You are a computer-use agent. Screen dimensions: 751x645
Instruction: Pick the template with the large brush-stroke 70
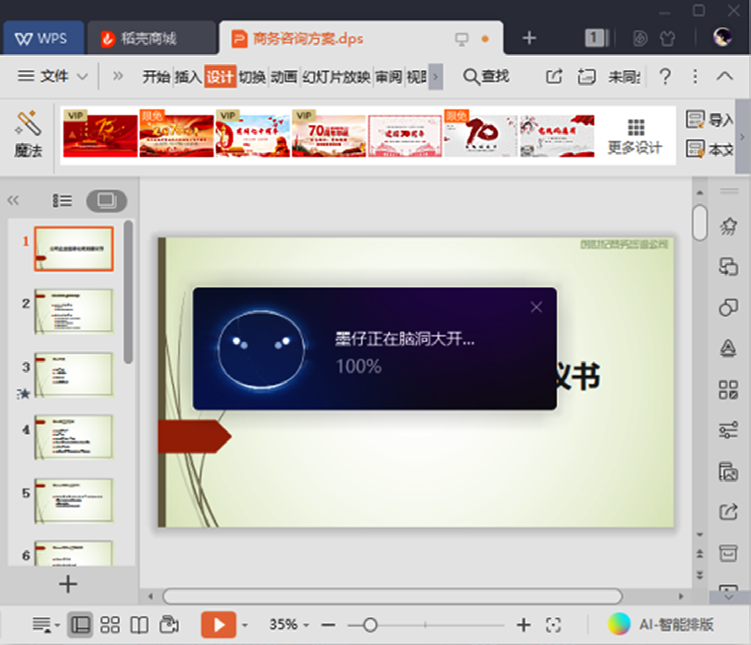click(481, 134)
